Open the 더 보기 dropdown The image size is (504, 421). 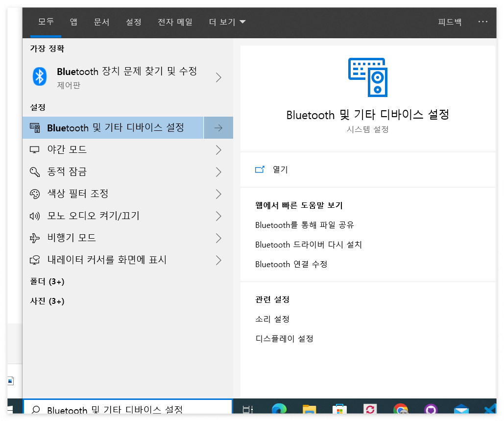click(x=227, y=22)
